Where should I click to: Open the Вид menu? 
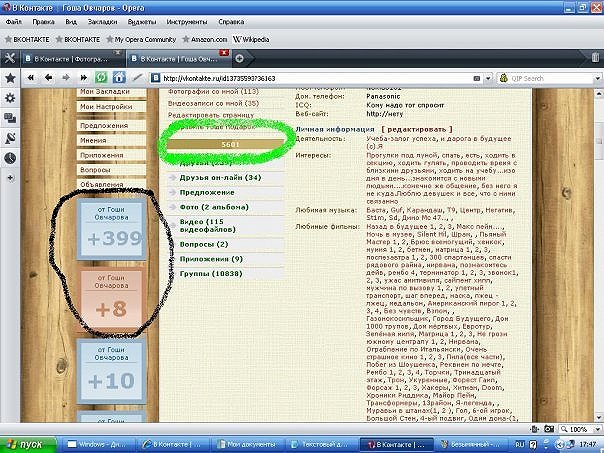pos(71,22)
